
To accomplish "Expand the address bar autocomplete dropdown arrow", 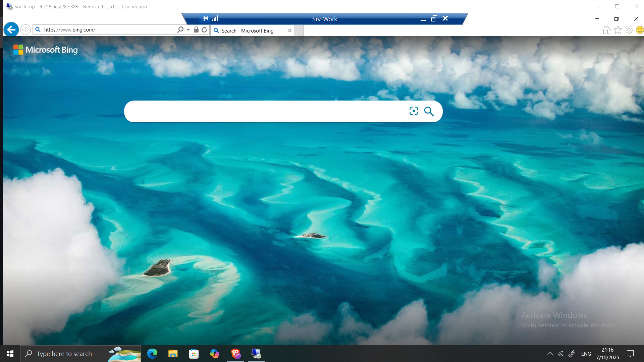I will tap(188, 30).
